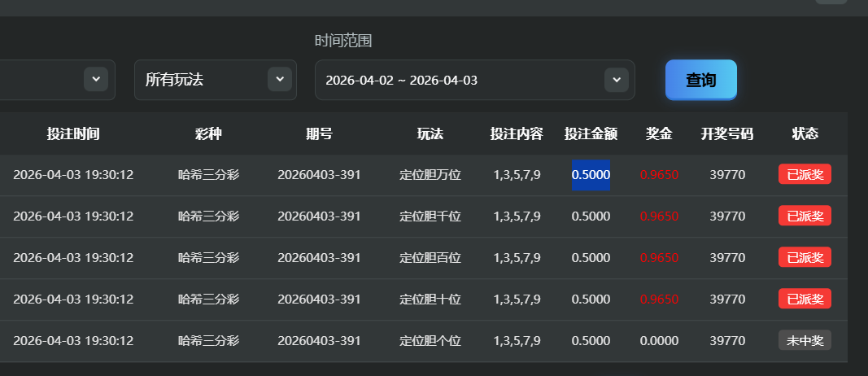Open the 所有玩法 play type dropdown
The width and height of the screenshot is (868, 376).
215,80
